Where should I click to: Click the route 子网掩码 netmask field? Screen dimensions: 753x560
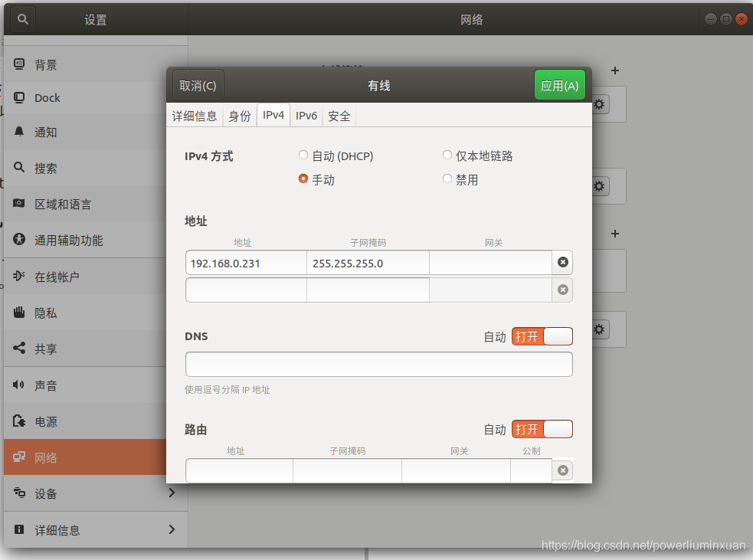(x=347, y=470)
